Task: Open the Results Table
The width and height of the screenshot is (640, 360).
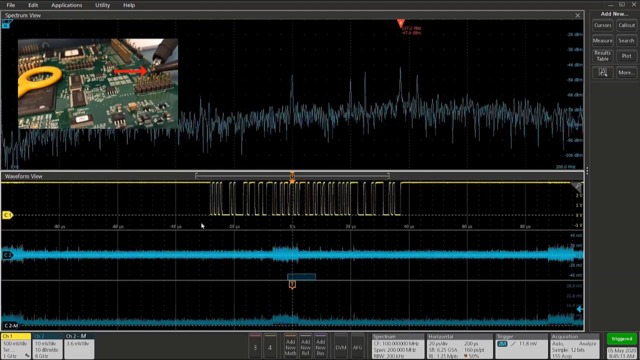Action: pos(602,56)
